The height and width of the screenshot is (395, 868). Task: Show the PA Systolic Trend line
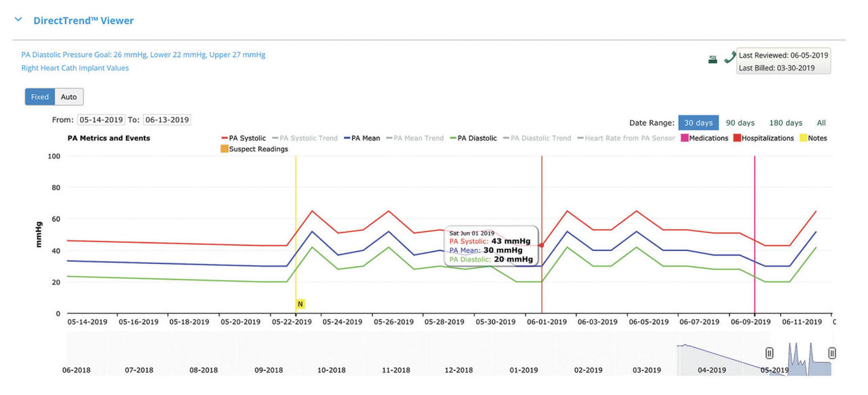[x=308, y=138]
